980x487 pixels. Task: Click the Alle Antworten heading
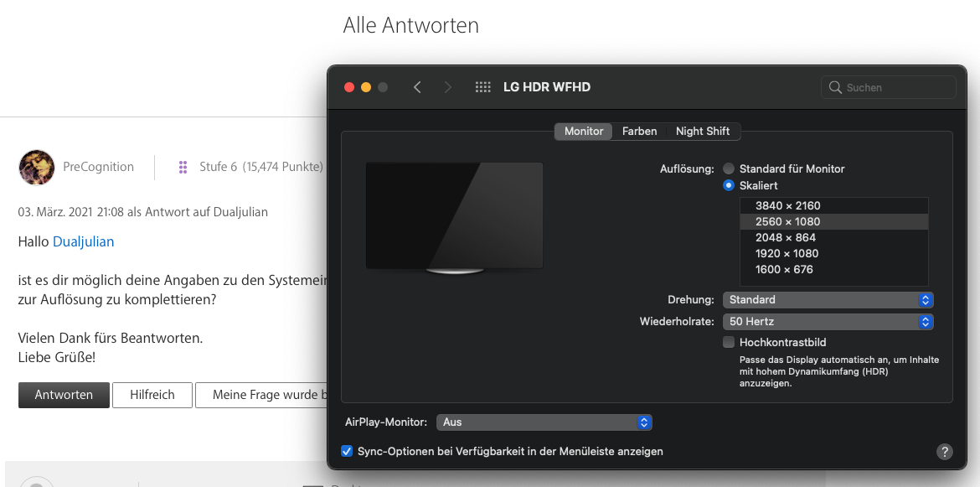(x=410, y=25)
